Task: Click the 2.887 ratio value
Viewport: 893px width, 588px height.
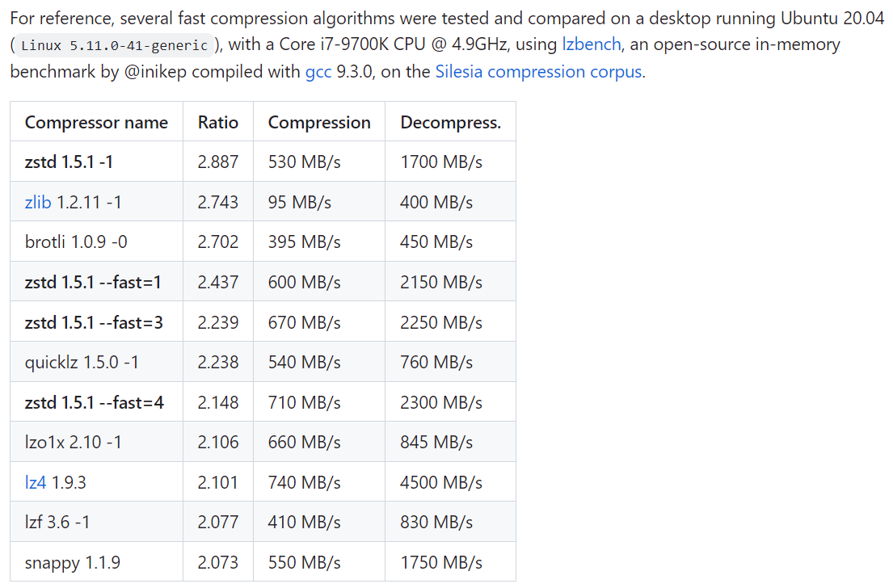Action: (218, 162)
